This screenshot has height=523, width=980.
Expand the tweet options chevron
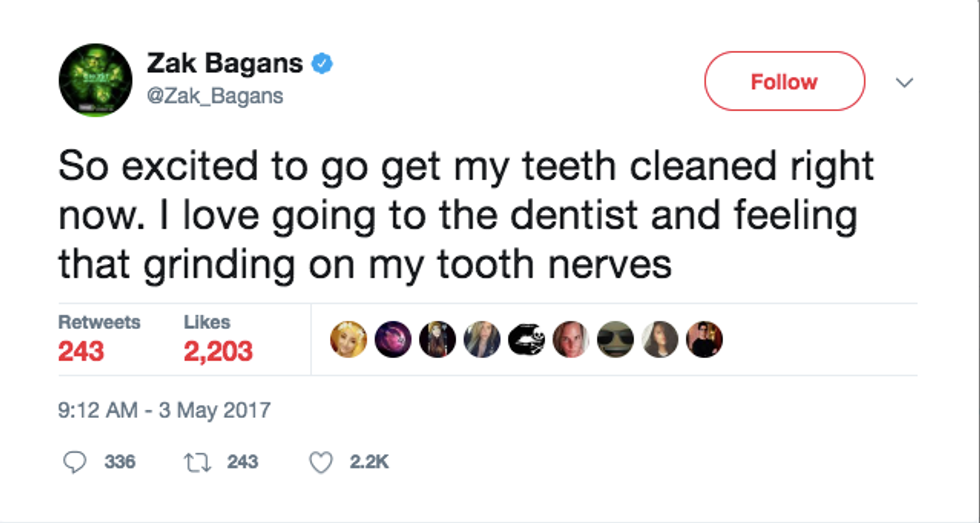905,83
